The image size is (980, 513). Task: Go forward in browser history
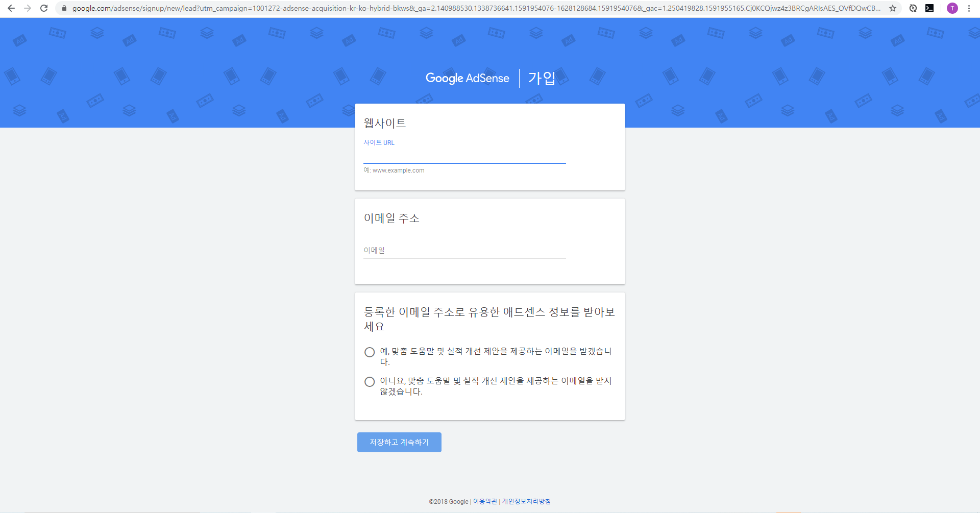(x=28, y=8)
